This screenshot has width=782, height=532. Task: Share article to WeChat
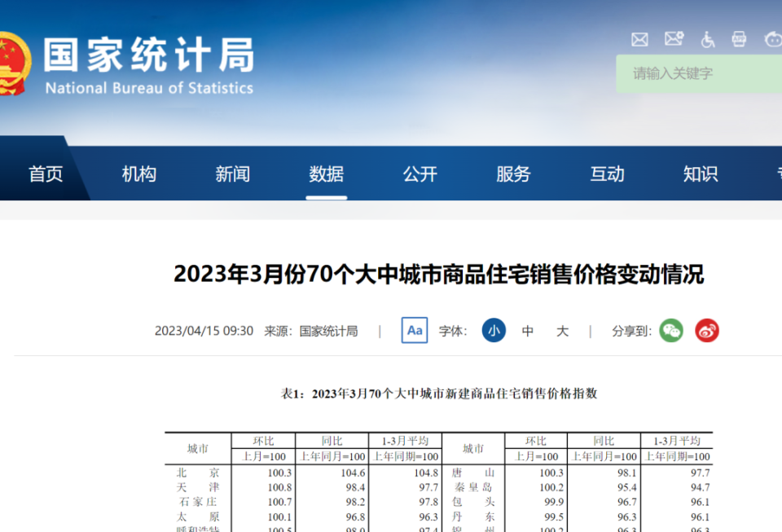click(671, 331)
